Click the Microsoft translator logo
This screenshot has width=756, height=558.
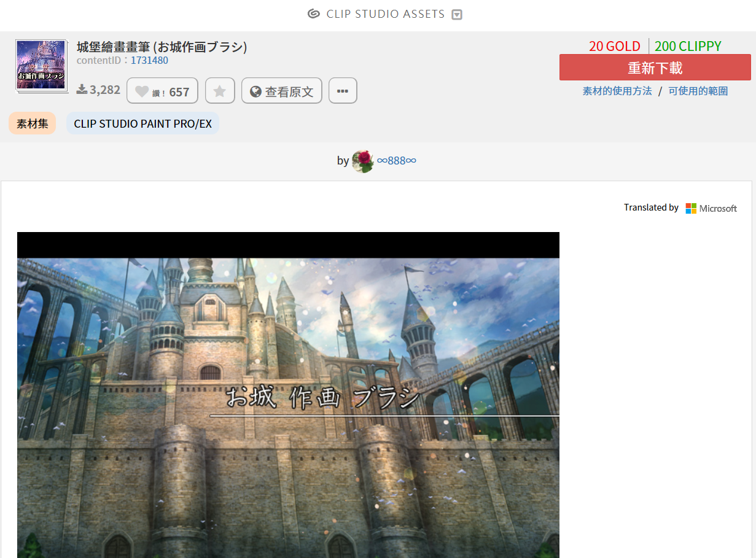pyautogui.click(x=711, y=208)
